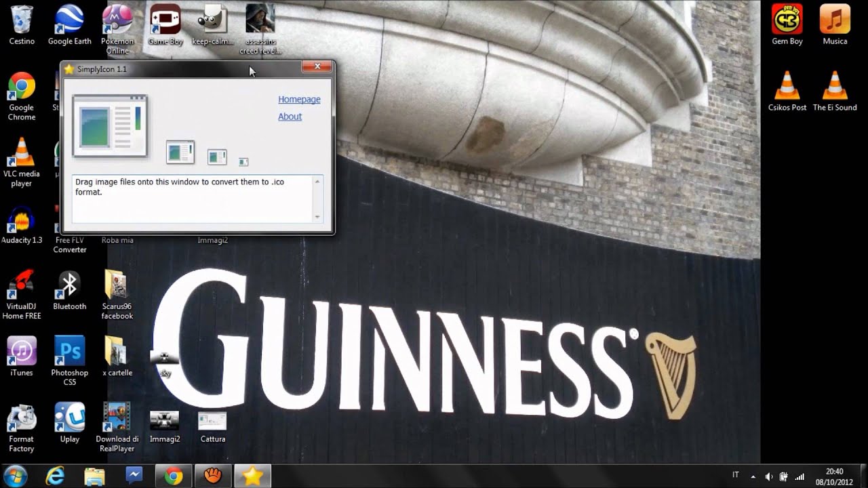Switch to Chrome in the taskbar

174,476
